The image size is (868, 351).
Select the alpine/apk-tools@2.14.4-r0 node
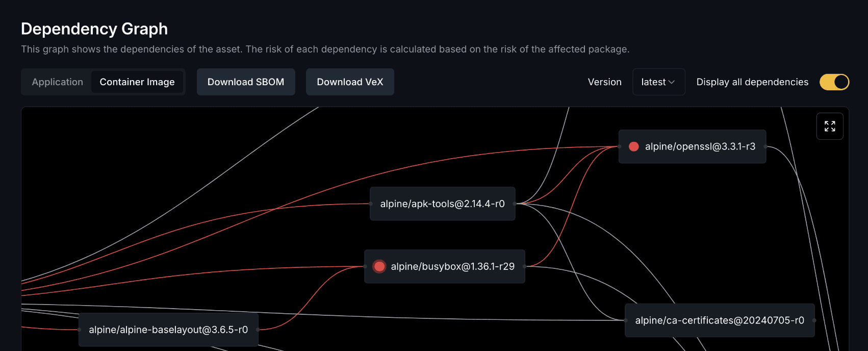click(442, 204)
